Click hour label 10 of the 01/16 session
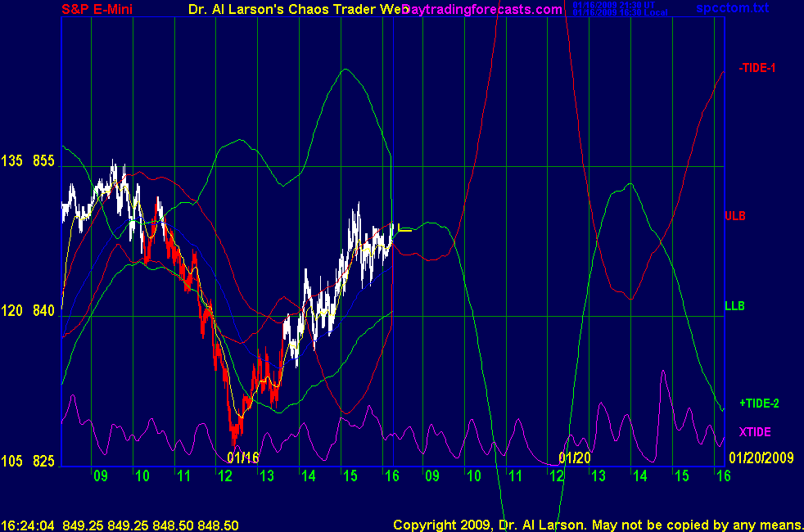Image resolution: width=804 pixels, height=532 pixels. coord(142,476)
